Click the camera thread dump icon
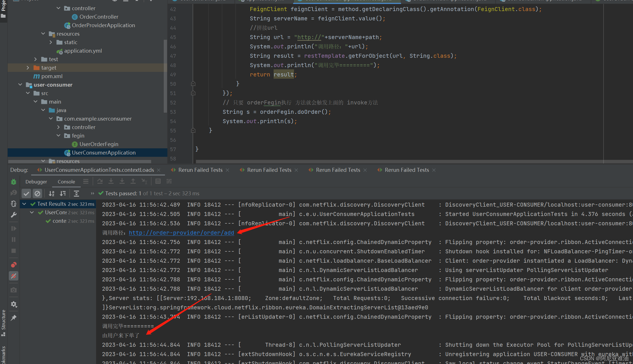This screenshot has height=364, width=633. 14,290
